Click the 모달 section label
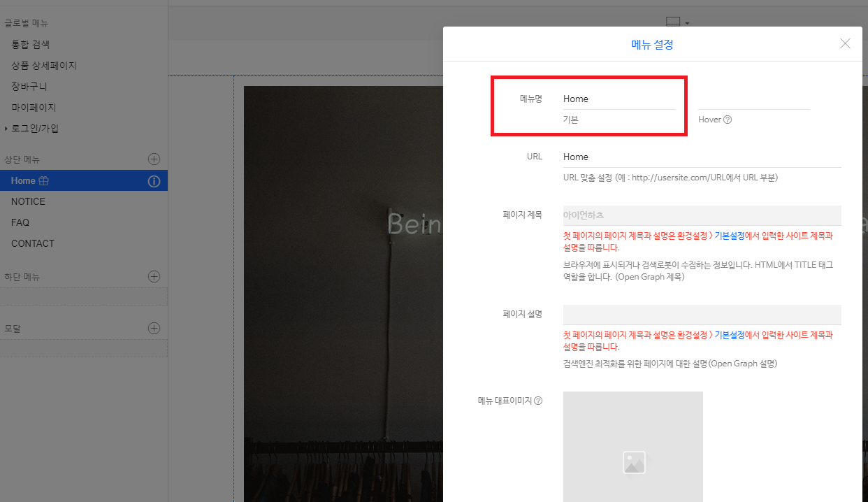This screenshot has width=868, height=502. tap(13, 329)
